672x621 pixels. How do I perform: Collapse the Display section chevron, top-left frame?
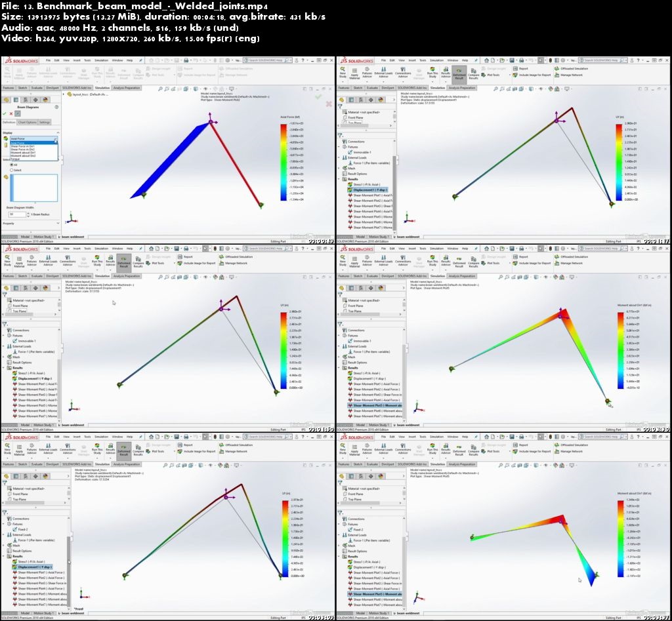point(58,132)
